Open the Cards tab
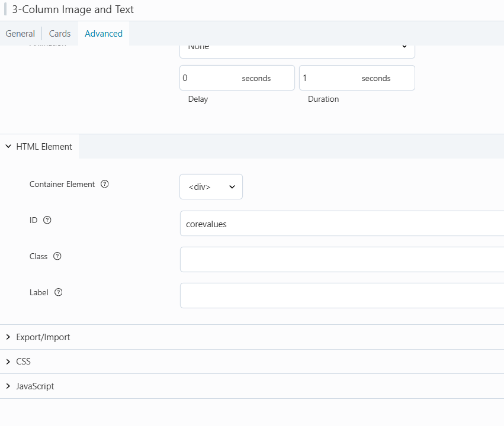Image resolution: width=504 pixels, height=426 pixels. coord(60,34)
